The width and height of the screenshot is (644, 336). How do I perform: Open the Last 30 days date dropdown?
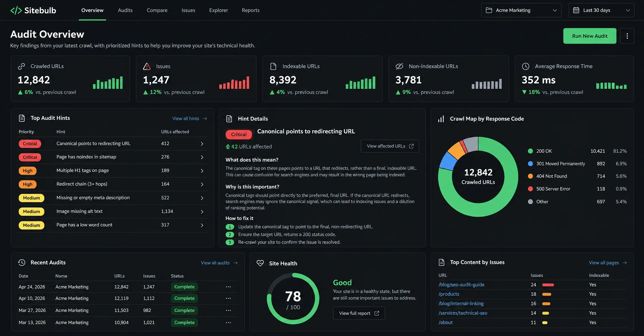[601, 10]
